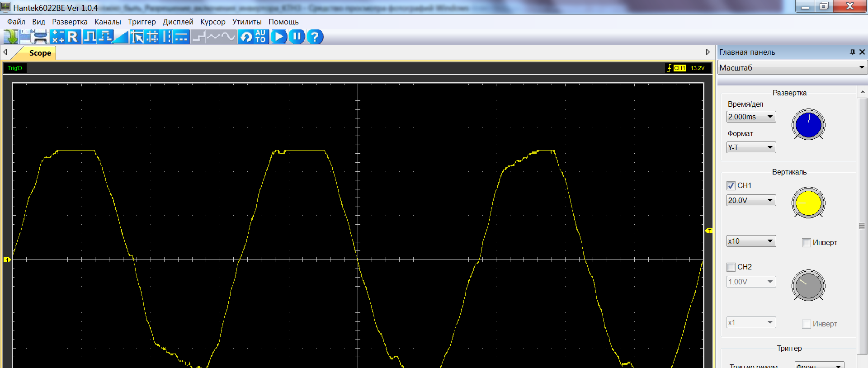
Task: Open the Файл menu
Action: pyautogui.click(x=16, y=22)
